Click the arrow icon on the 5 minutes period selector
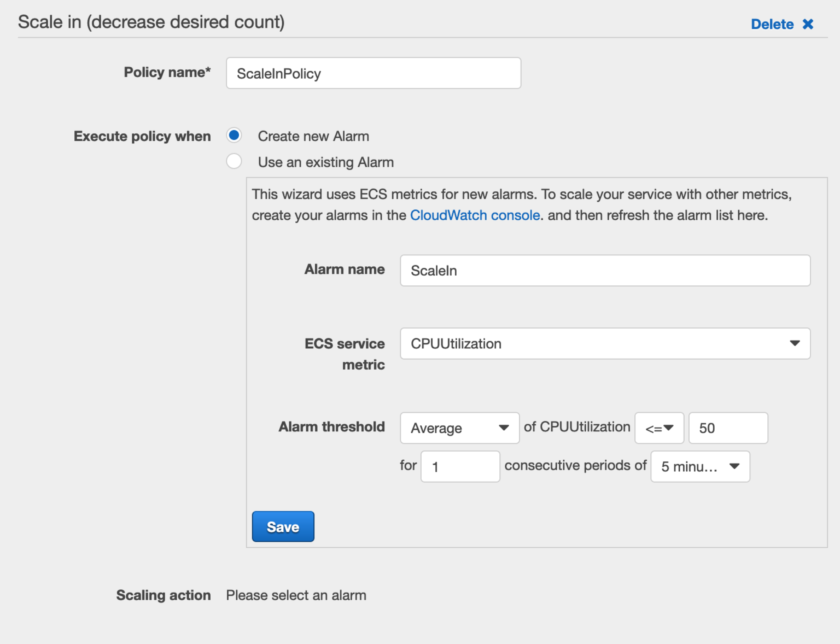Viewport: 840px width, 644px height. pyautogui.click(x=735, y=466)
